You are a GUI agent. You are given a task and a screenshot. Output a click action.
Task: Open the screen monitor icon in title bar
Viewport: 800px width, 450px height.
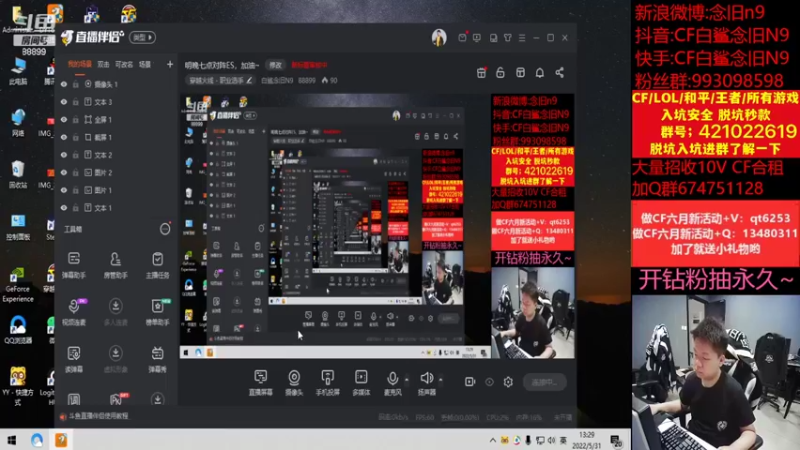[x=477, y=38]
